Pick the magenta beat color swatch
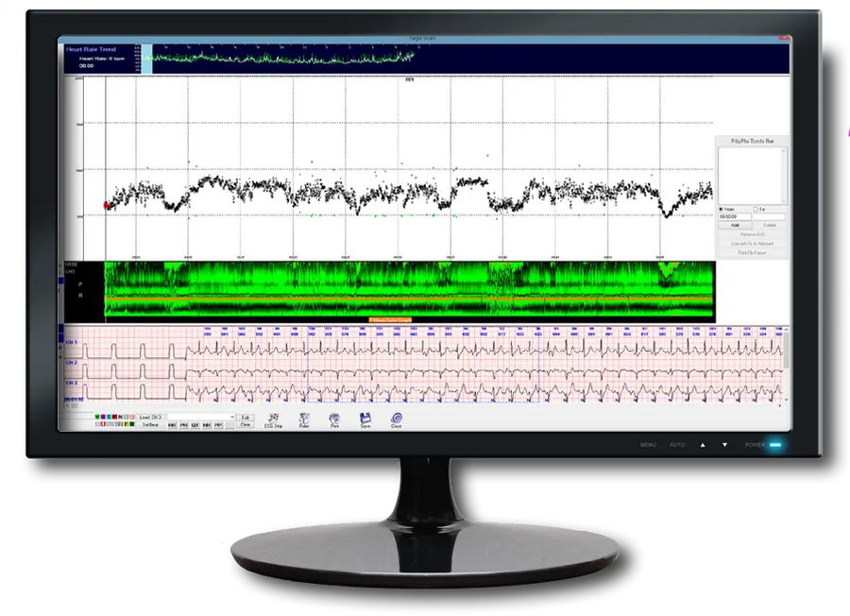 point(103,417)
